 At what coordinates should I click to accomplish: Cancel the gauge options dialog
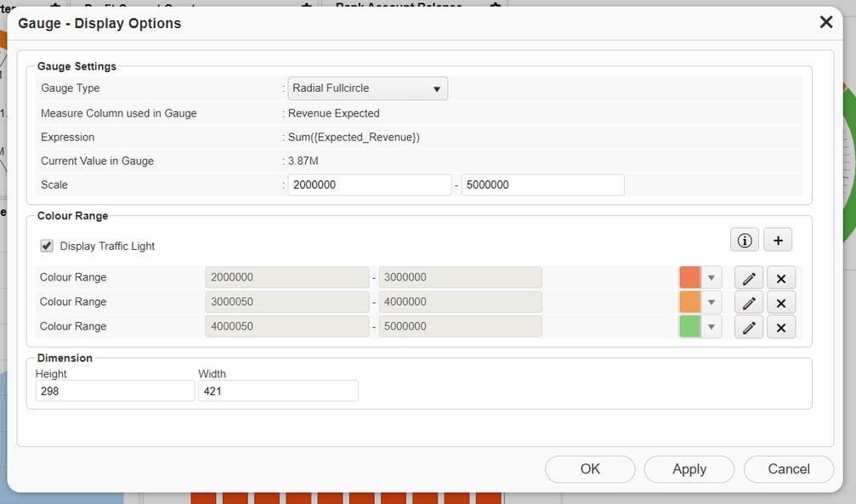(x=788, y=469)
